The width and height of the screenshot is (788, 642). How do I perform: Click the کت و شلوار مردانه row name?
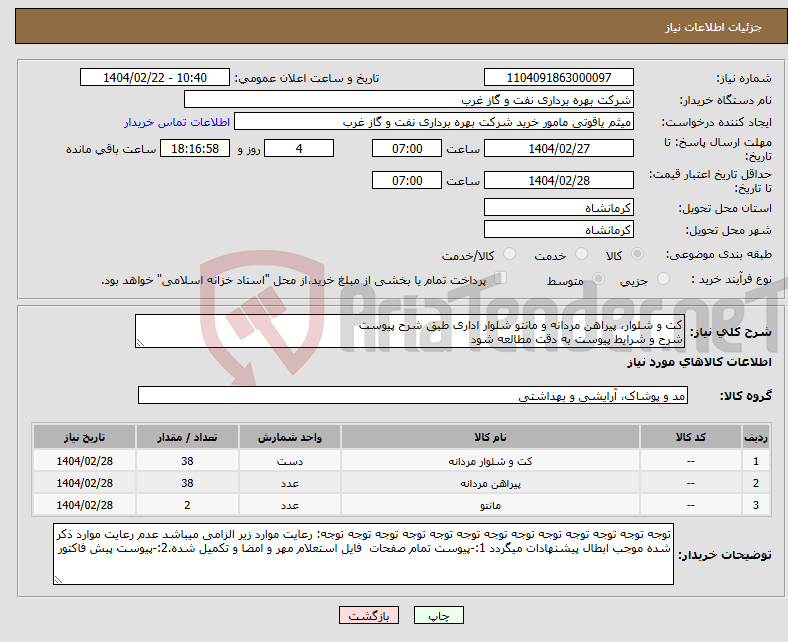click(490, 461)
